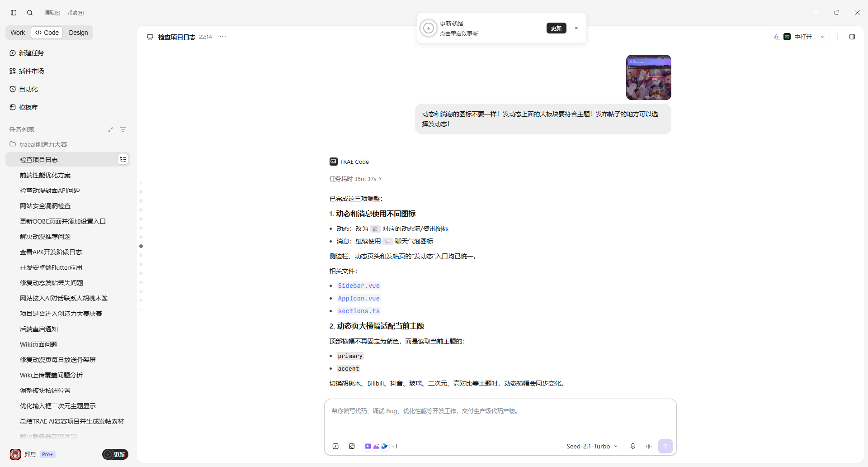The height and width of the screenshot is (467, 868).
Task: Select the Wiki上传覆盖问题分析 task
Action: pyautogui.click(x=68, y=375)
